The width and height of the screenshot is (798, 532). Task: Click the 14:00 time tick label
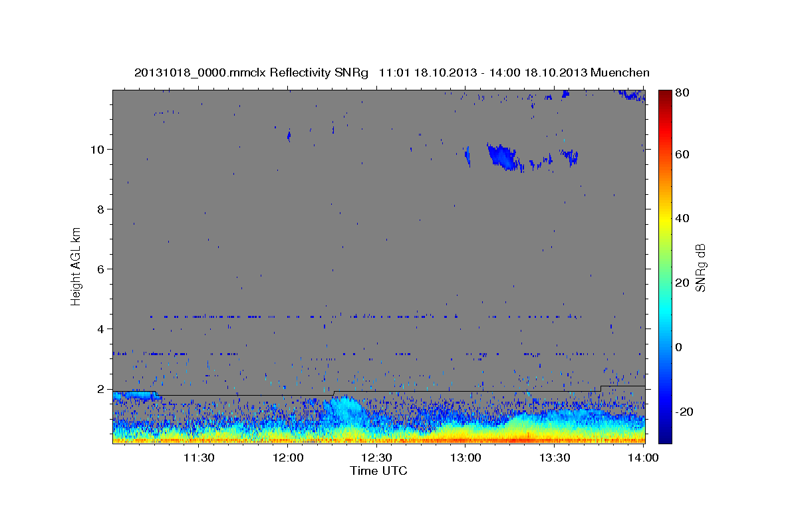pyautogui.click(x=644, y=458)
